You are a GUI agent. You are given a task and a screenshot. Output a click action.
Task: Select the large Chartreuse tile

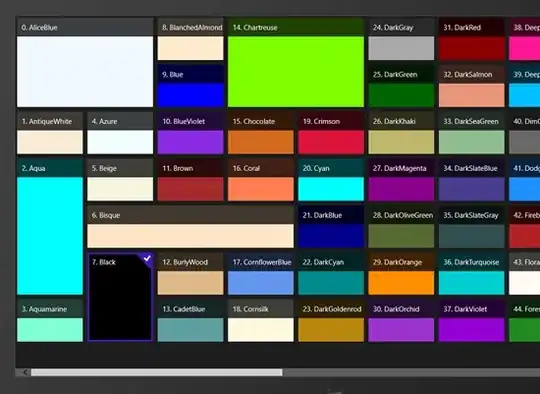pos(296,63)
